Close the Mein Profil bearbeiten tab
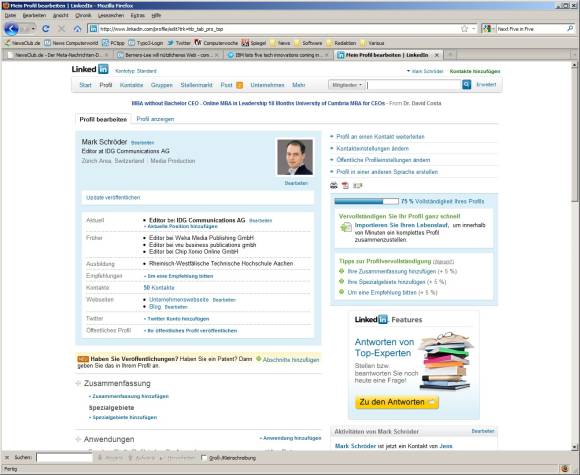This screenshot has width=580, height=475. pyautogui.click(x=437, y=55)
